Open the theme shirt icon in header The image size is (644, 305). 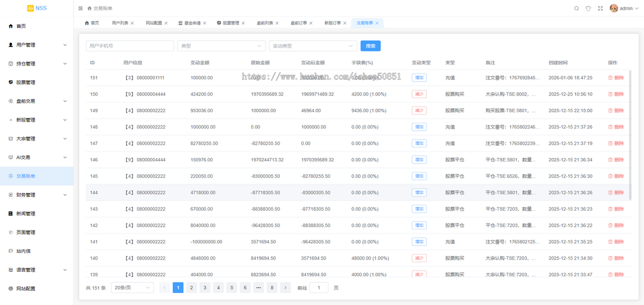click(588, 9)
